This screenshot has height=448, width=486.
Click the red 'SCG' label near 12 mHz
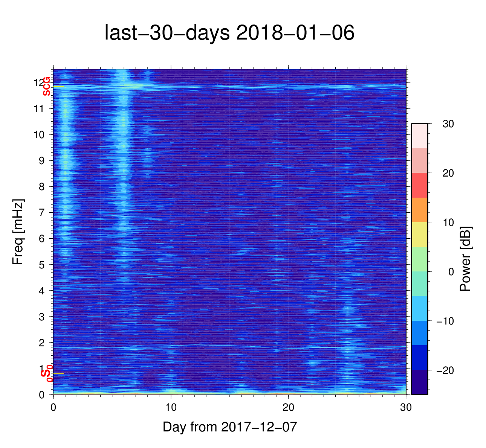[x=46, y=87]
